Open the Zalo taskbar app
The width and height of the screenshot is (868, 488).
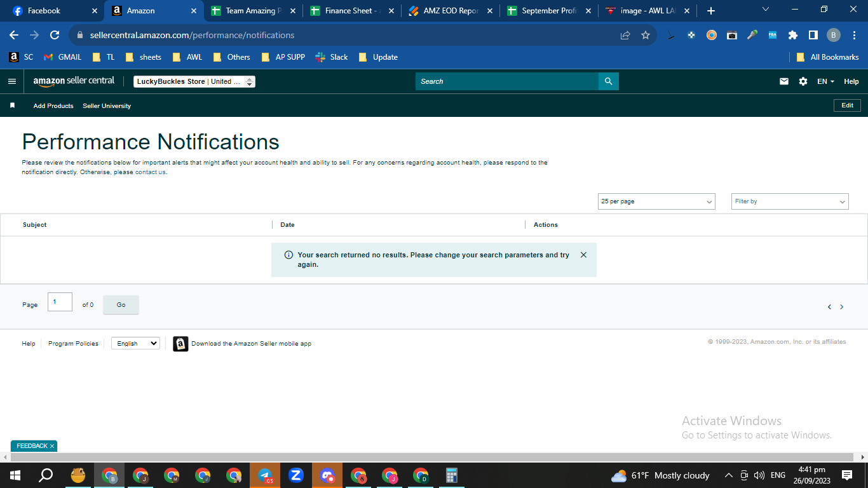point(296,475)
